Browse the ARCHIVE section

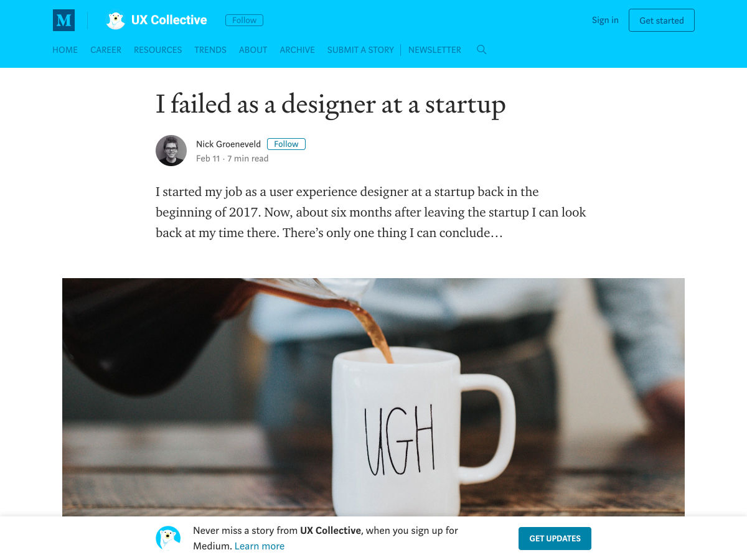click(x=297, y=50)
